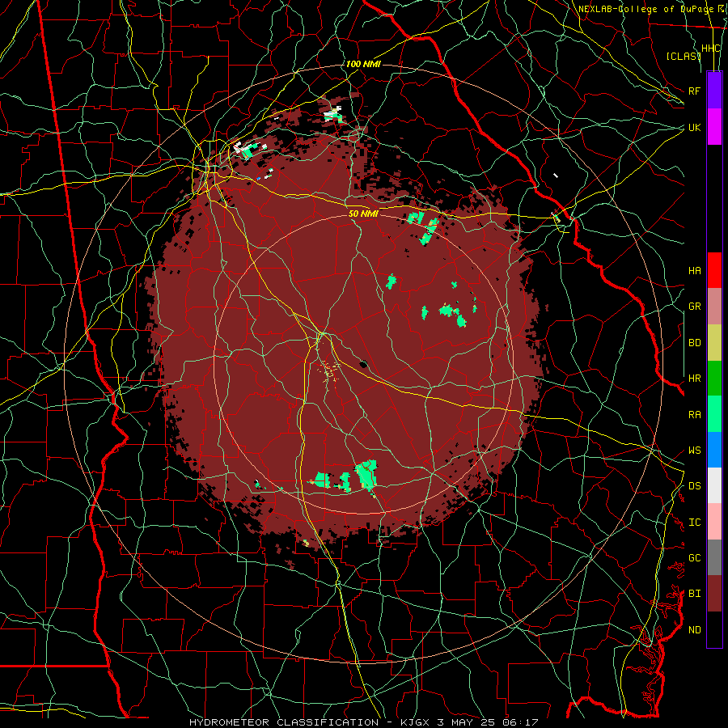Click the UK magenta legend swatch
This screenshot has height=728, width=728.
click(x=714, y=127)
